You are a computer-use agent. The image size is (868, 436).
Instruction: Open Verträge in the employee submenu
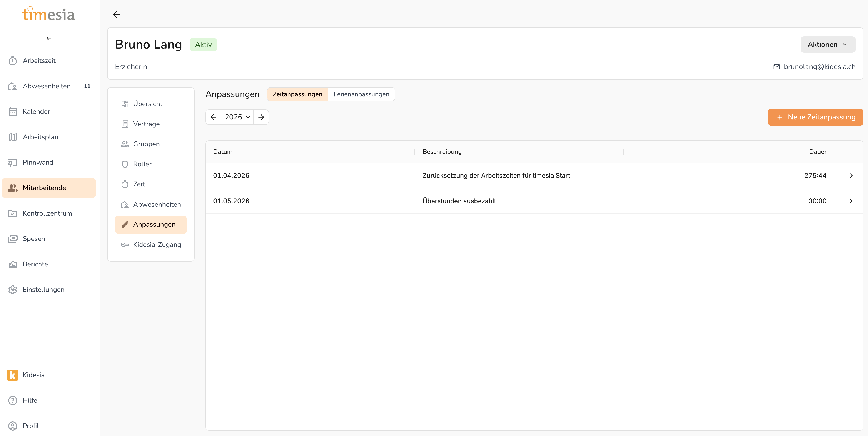(146, 124)
